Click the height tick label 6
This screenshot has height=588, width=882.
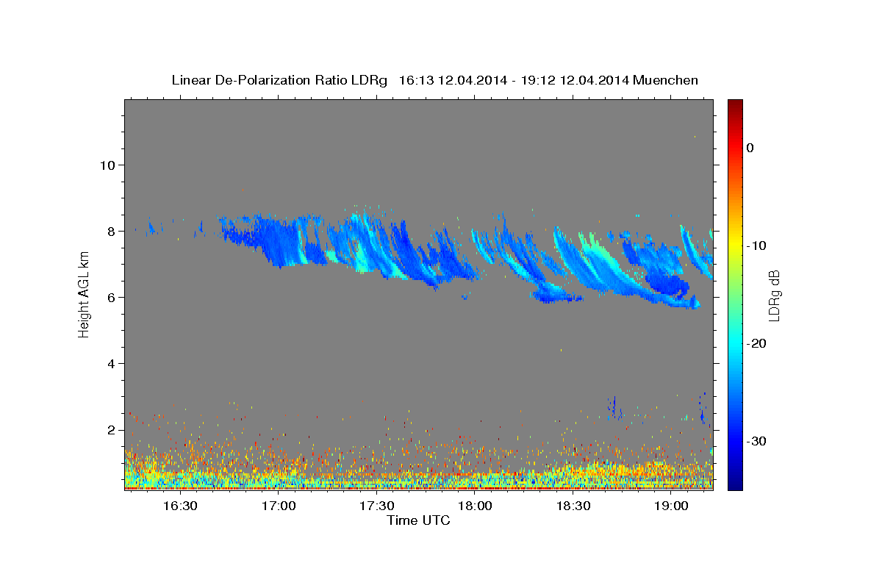tap(111, 297)
